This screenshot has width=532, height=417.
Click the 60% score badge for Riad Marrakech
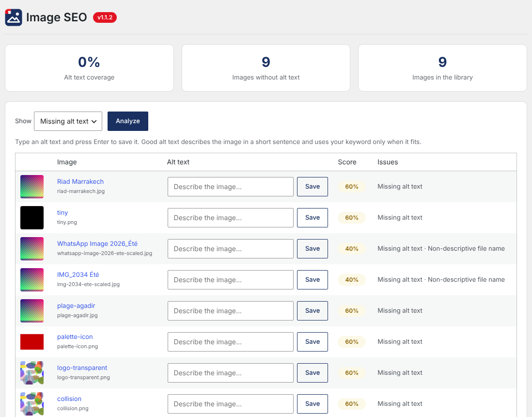pos(351,186)
